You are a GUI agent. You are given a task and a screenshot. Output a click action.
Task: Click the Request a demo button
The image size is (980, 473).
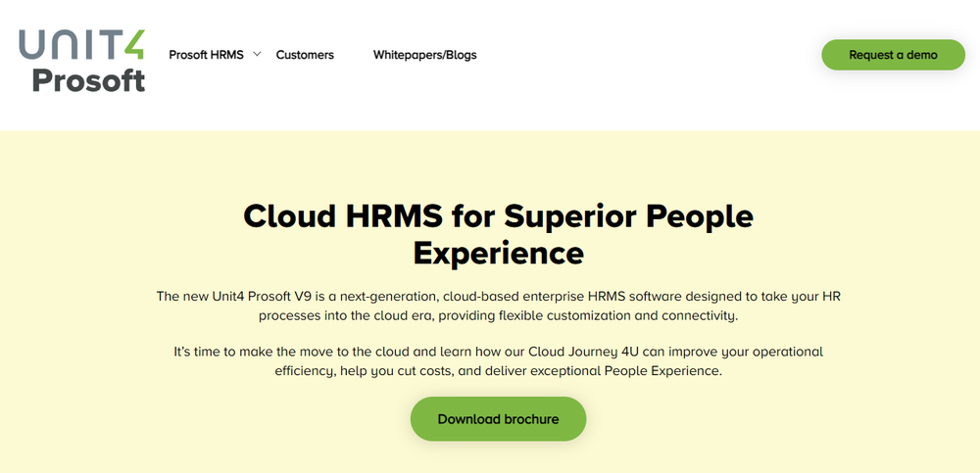click(x=893, y=55)
